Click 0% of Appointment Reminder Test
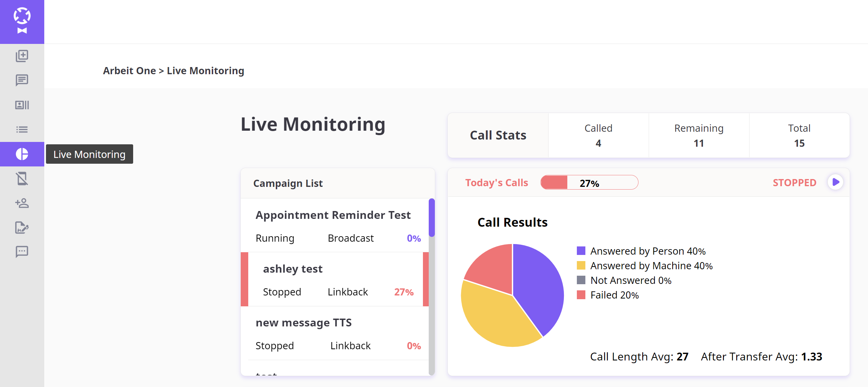Viewport: 868px width, 387px height. tap(414, 238)
